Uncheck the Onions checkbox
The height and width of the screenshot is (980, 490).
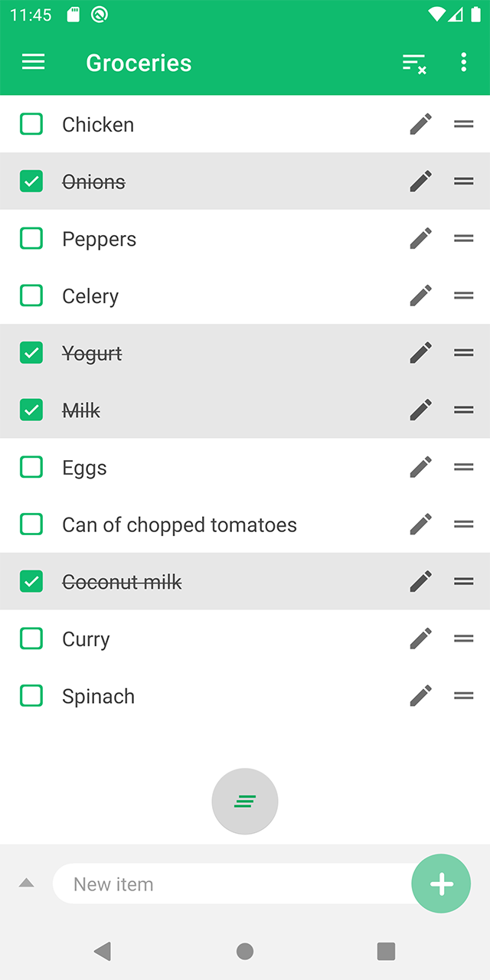(x=31, y=181)
